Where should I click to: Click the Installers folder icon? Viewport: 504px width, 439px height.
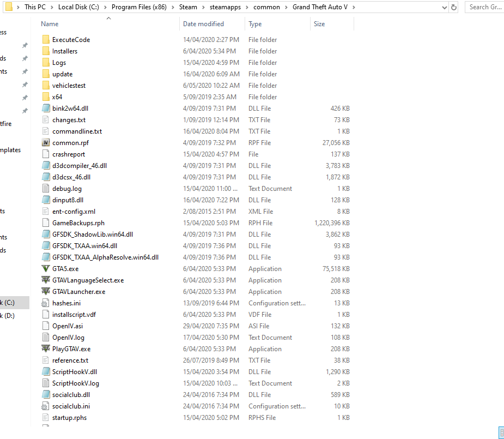(46, 51)
